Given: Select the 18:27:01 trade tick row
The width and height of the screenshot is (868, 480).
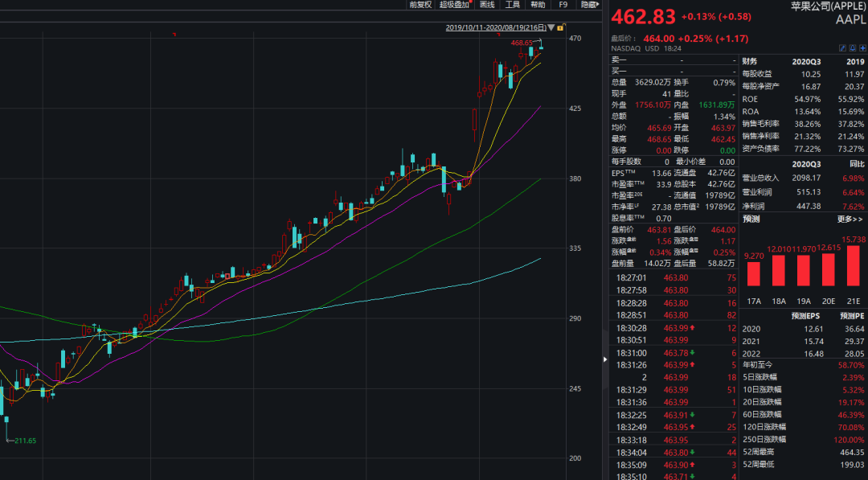Looking at the screenshot, I should tap(674, 277).
